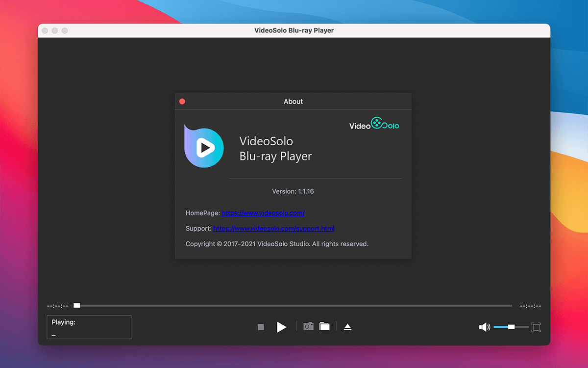
Task: Enter fullscreen with the fullscreen icon
Action: pos(536,327)
